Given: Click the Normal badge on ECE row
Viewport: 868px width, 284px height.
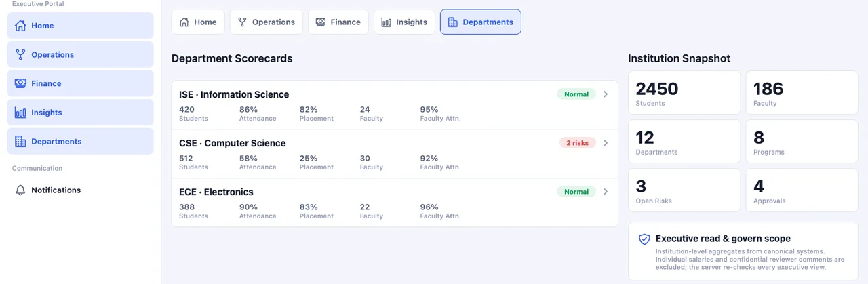Looking at the screenshot, I should [576, 192].
